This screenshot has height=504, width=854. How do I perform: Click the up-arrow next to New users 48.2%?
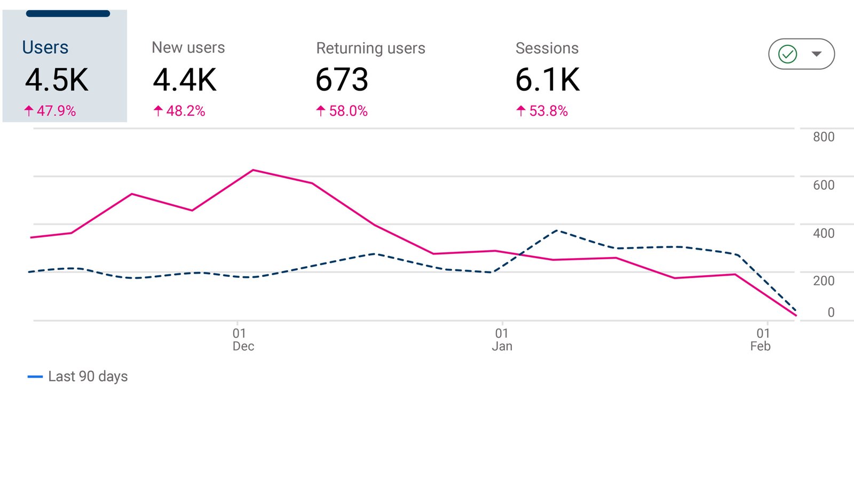coord(158,111)
